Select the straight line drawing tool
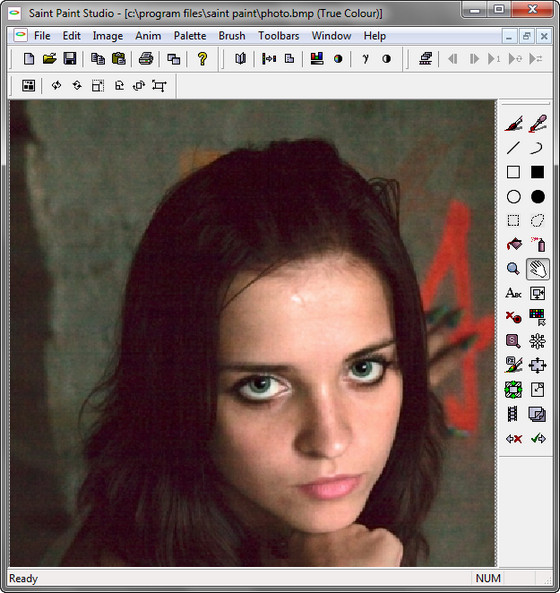Screen dimensions: 560x593 (513, 148)
